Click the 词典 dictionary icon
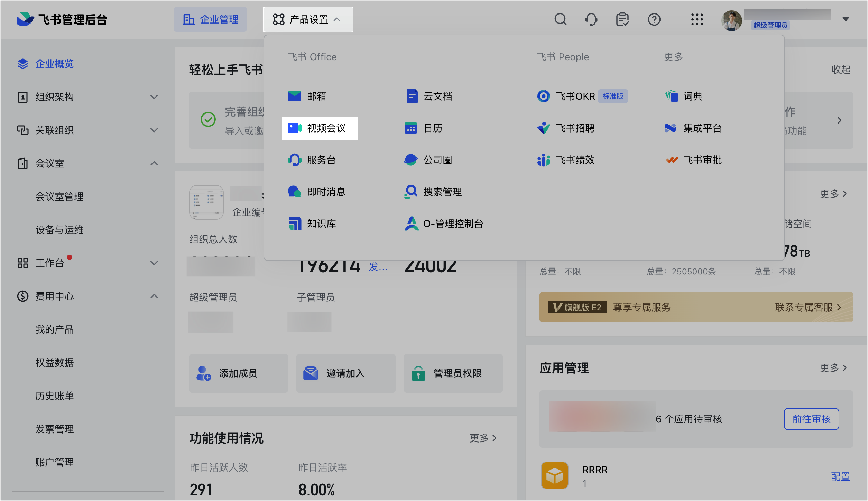The width and height of the screenshot is (868, 501). (x=671, y=96)
